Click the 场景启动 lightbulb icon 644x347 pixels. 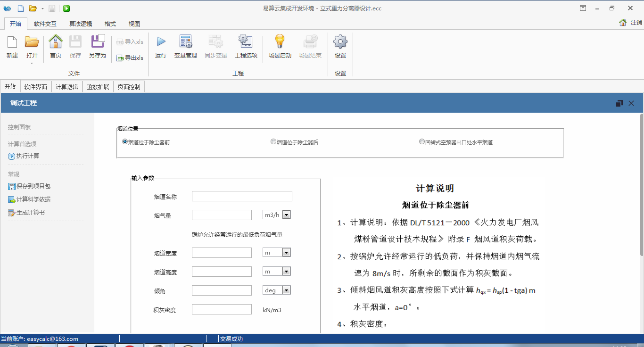(280, 42)
